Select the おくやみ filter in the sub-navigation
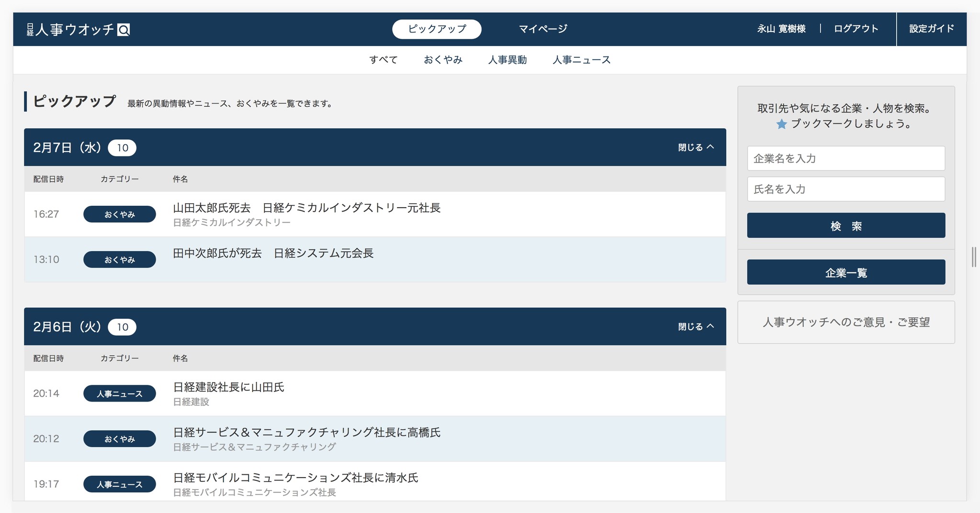980x513 pixels. click(x=443, y=60)
